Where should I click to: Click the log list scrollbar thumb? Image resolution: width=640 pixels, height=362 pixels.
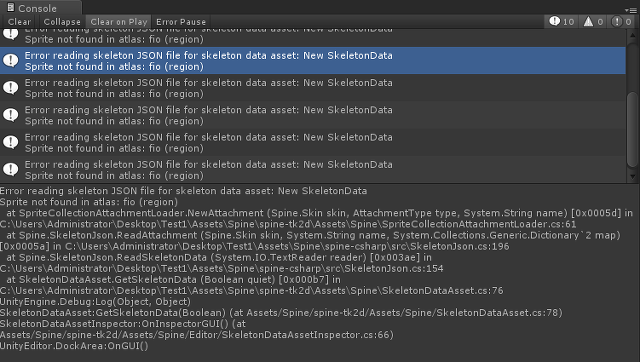(x=632, y=130)
